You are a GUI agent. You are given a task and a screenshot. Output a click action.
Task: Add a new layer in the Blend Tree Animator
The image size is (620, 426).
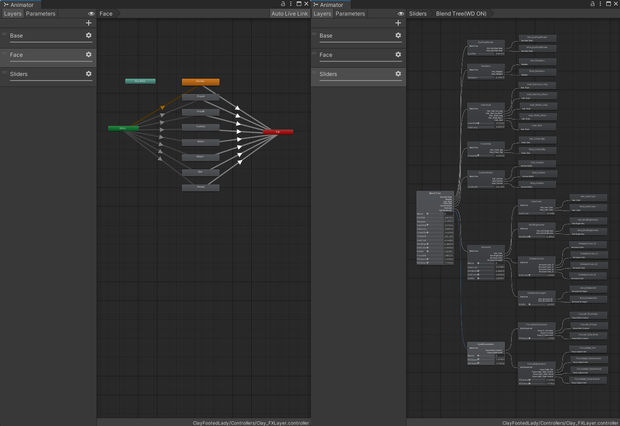[398, 23]
